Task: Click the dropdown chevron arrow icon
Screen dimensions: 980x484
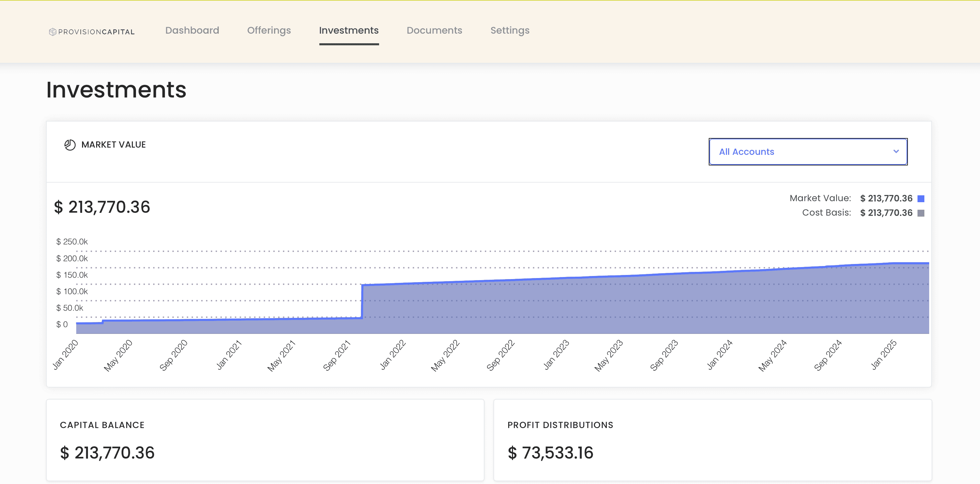Action: click(x=896, y=151)
